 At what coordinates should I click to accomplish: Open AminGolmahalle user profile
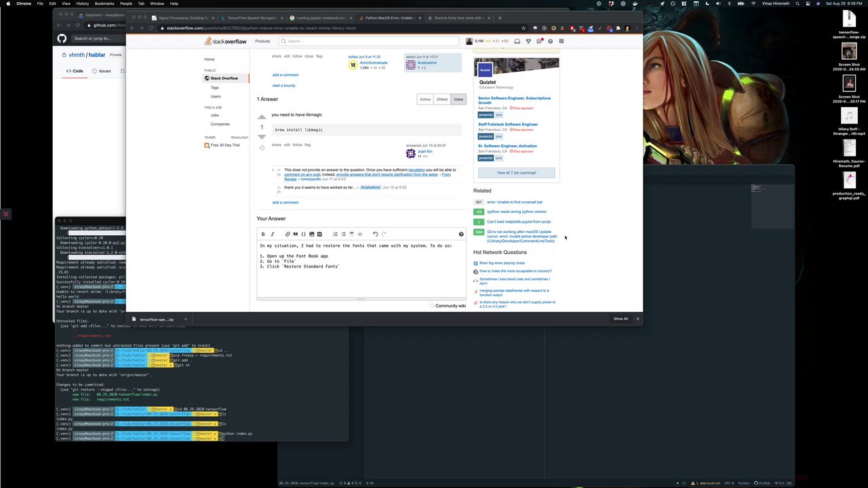pyautogui.click(x=373, y=63)
